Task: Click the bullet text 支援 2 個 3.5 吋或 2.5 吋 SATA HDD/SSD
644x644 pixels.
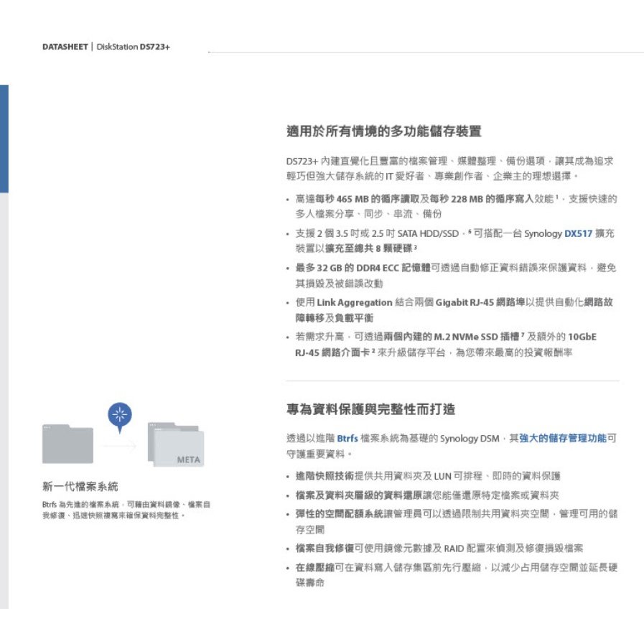Action: pyautogui.click(x=377, y=234)
